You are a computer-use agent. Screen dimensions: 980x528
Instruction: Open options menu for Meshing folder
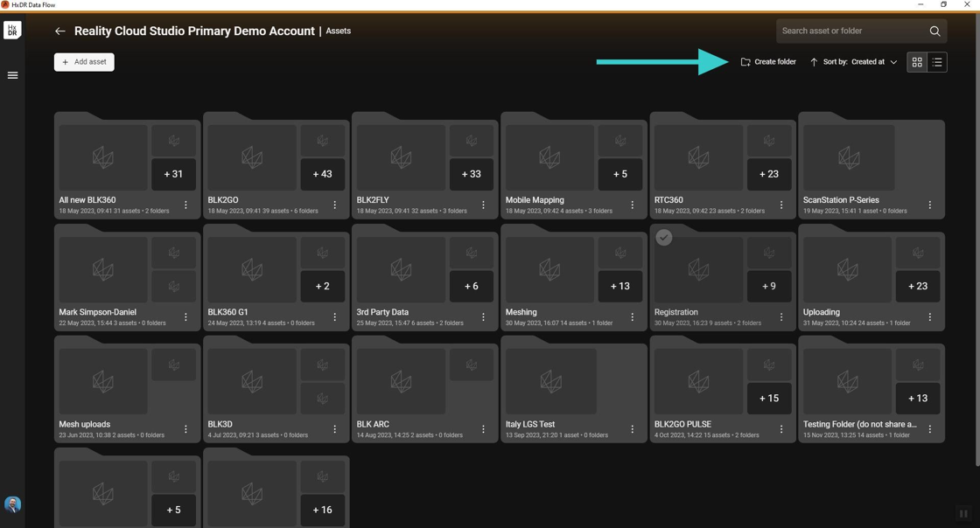(x=633, y=317)
